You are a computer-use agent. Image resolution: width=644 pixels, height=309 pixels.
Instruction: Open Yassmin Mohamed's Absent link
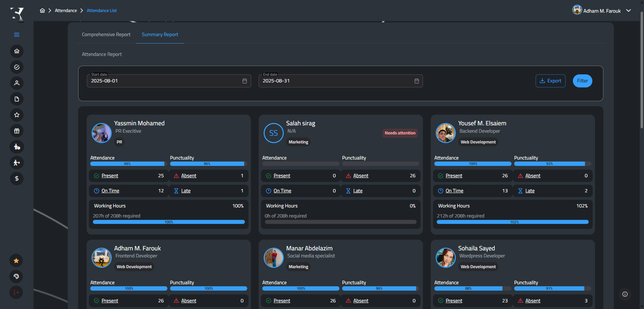189,176
